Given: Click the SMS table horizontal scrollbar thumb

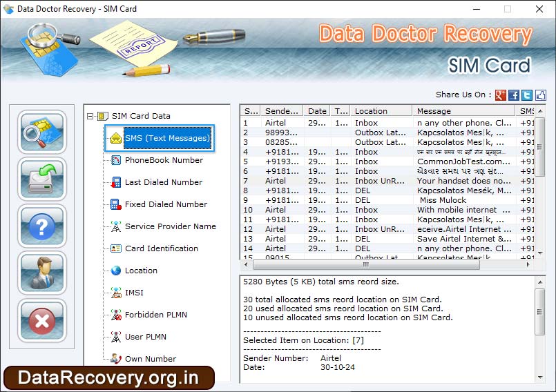Looking at the screenshot, I should tap(366, 264).
